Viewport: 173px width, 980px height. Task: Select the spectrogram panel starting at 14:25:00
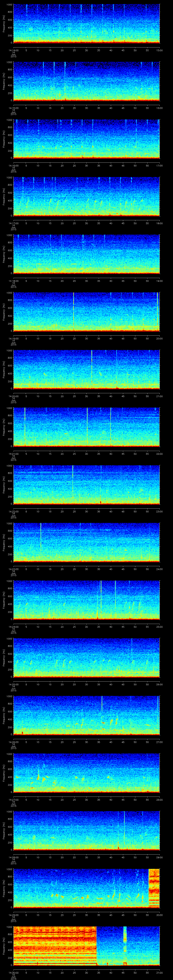[x=87, y=657]
